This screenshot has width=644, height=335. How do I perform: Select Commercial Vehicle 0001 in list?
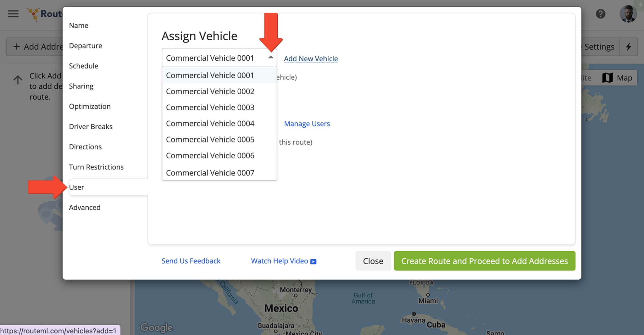(219, 75)
